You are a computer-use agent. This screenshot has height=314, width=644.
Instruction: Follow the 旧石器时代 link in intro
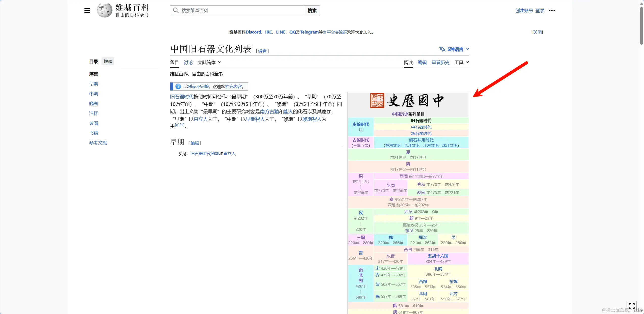(182, 97)
